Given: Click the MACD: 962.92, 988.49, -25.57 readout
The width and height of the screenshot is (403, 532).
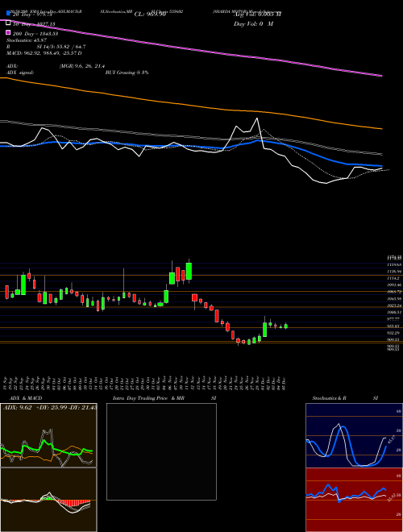Looking at the screenshot, I should (x=44, y=53).
